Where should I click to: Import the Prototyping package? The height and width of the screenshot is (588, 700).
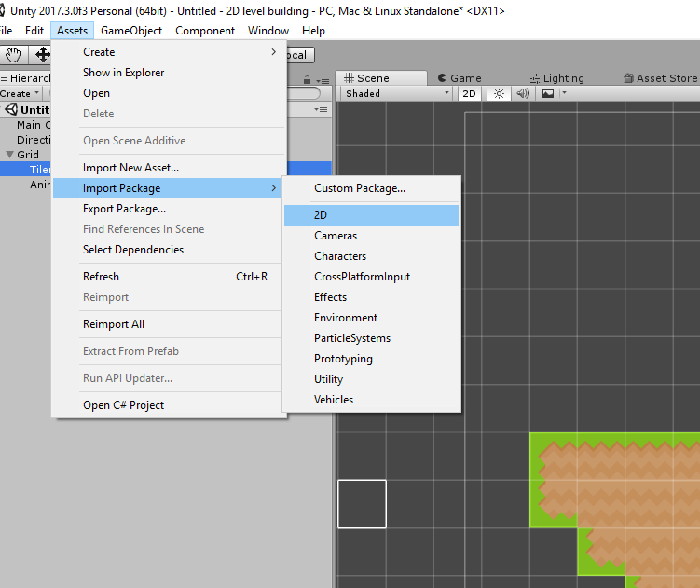point(371,359)
